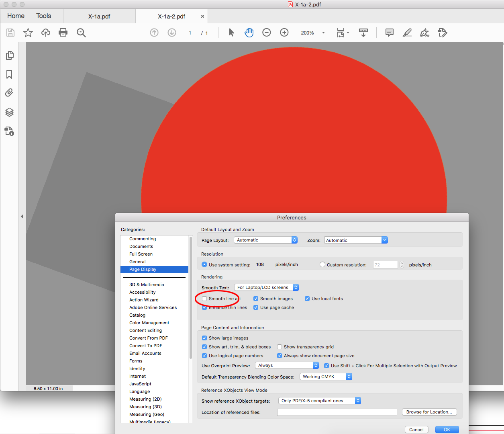Disable the Smooth images checkbox
The image size is (504, 434).
[256, 299]
